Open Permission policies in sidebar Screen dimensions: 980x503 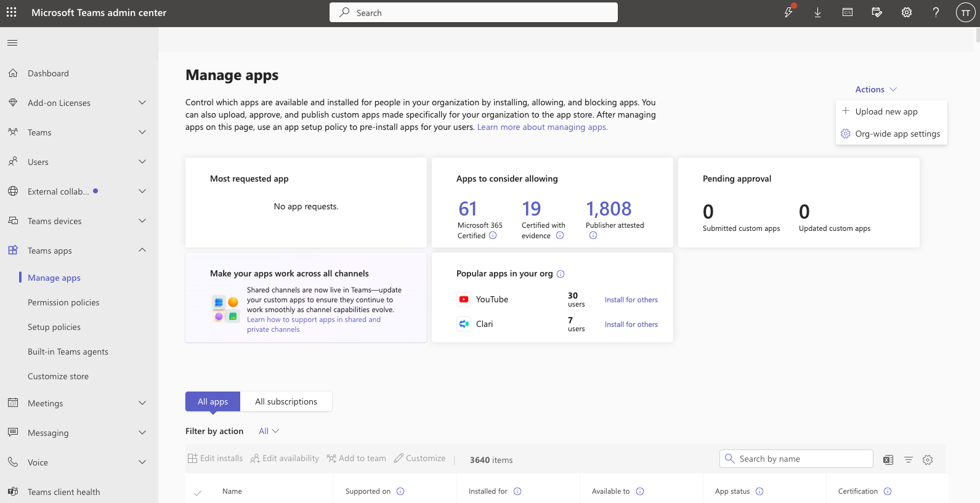(63, 302)
